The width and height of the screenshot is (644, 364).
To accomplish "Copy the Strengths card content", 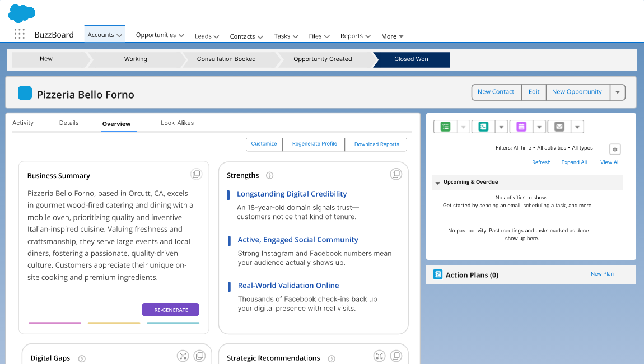I will click(x=396, y=174).
